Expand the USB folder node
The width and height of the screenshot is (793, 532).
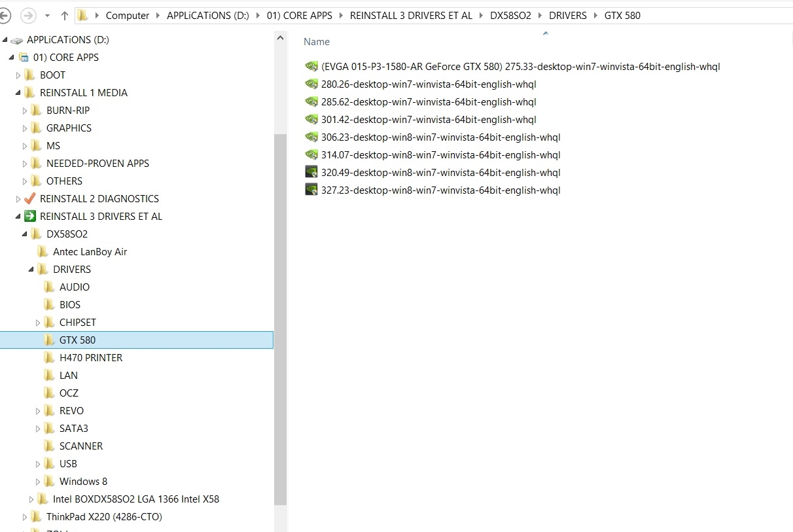coord(38,464)
